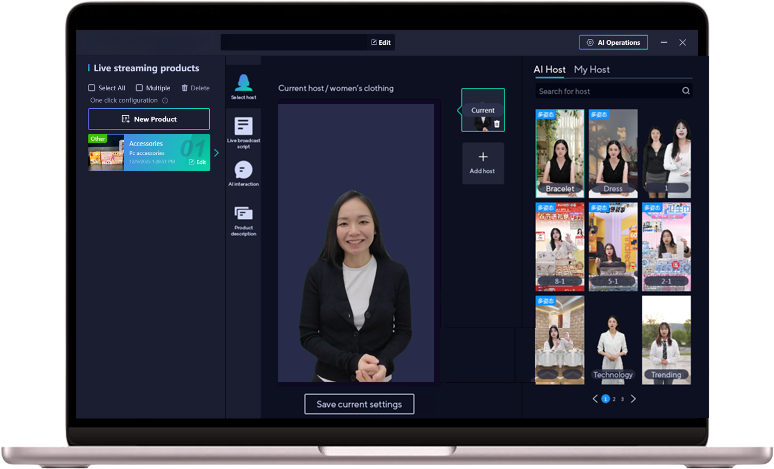Switch to the AI Host tab
This screenshot has width=774, height=469.
pyautogui.click(x=549, y=69)
